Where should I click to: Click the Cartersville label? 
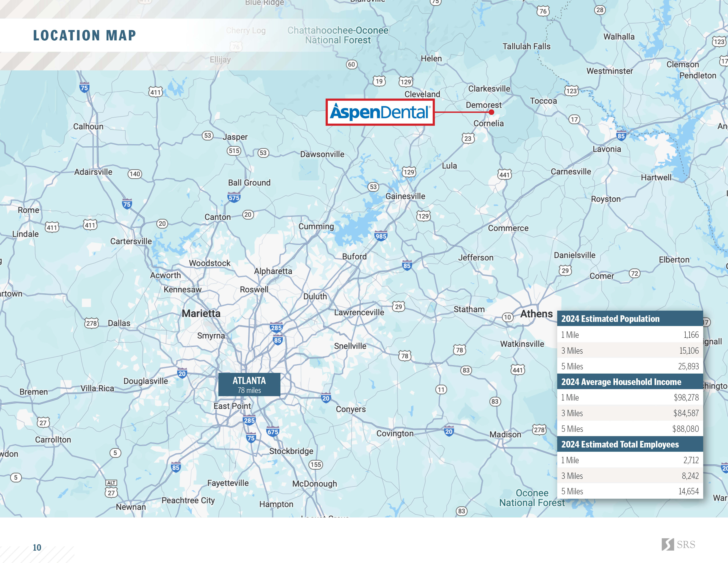(131, 241)
